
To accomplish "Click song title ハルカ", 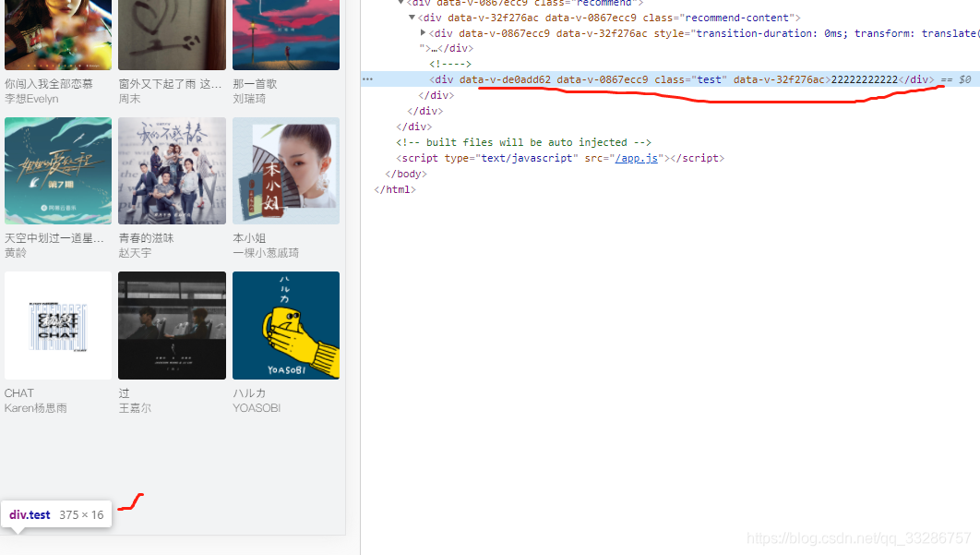I will (249, 393).
